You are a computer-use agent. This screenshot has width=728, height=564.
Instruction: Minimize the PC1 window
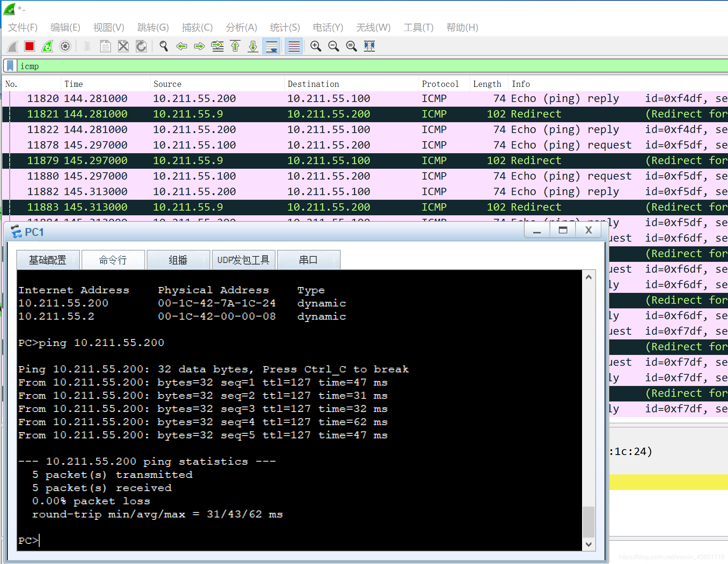[x=537, y=230]
